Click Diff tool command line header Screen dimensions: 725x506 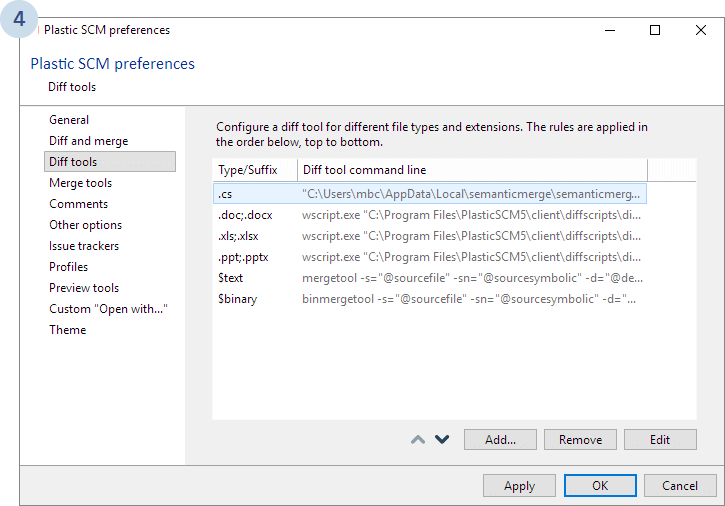pyautogui.click(x=472, y=170)
